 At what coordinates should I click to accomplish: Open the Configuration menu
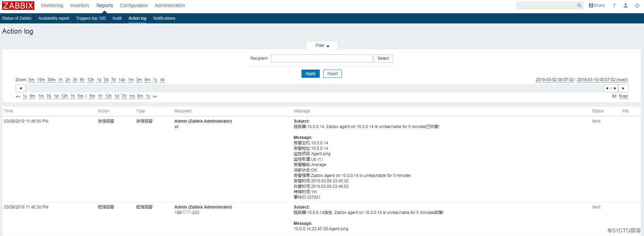(134, 5)
